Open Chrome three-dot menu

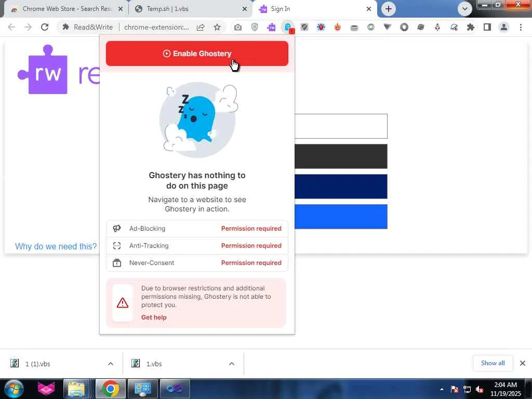521,27
